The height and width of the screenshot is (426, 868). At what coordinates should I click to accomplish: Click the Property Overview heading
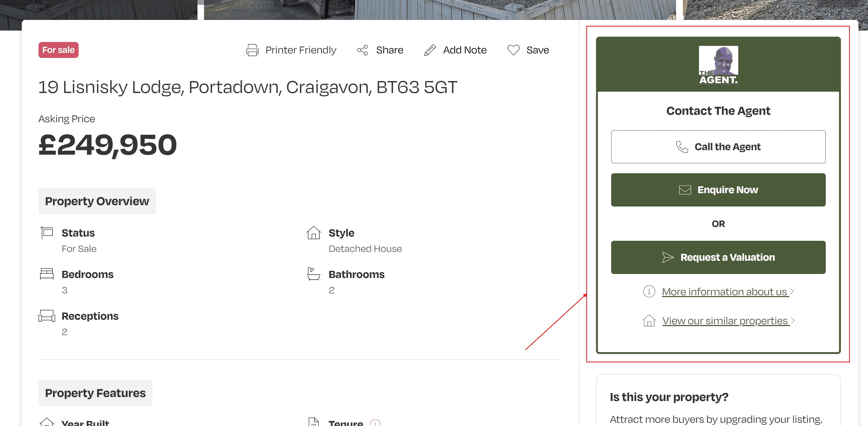[97, 201]
